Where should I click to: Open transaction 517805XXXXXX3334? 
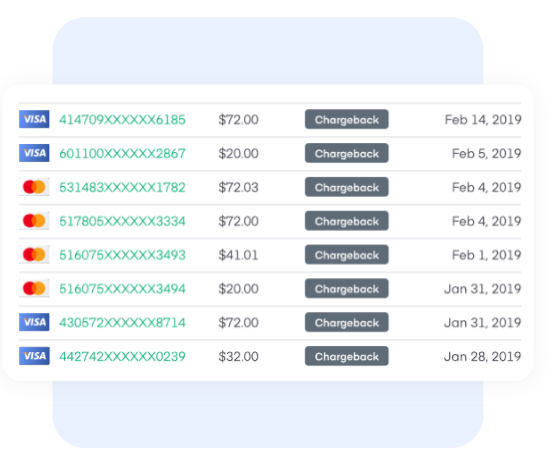point(122,221)
